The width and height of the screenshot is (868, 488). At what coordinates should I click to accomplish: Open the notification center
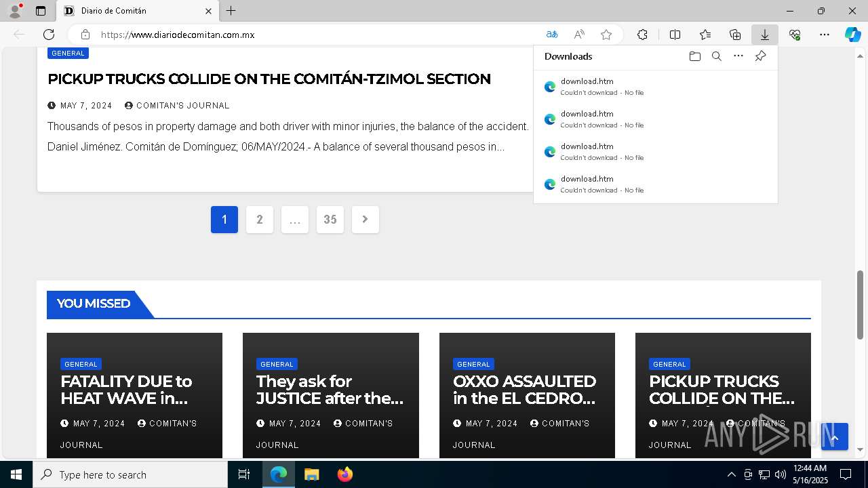click(x=846, y=474)
